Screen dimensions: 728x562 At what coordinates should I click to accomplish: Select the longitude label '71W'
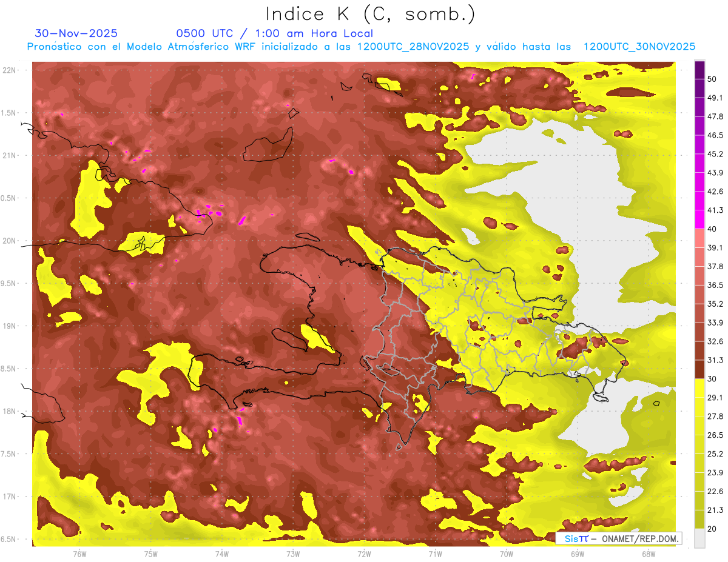[435, 554]
